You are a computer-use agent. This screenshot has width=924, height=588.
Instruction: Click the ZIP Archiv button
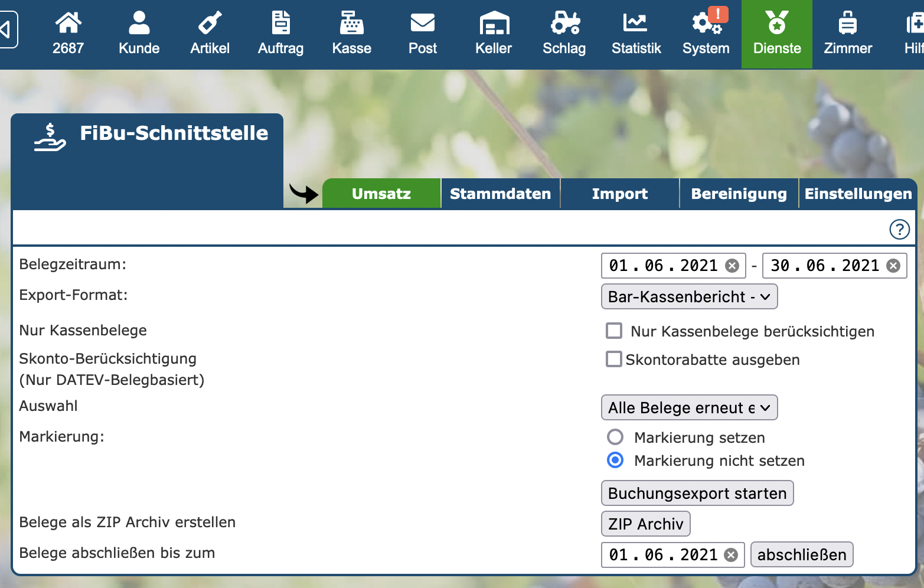pyautogui.click(x=645, y=524)
